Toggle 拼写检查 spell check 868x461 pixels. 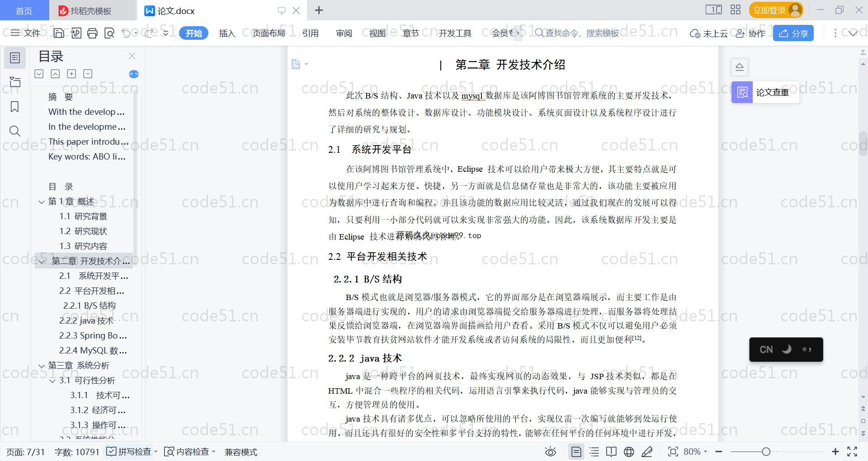coord(129,452)
